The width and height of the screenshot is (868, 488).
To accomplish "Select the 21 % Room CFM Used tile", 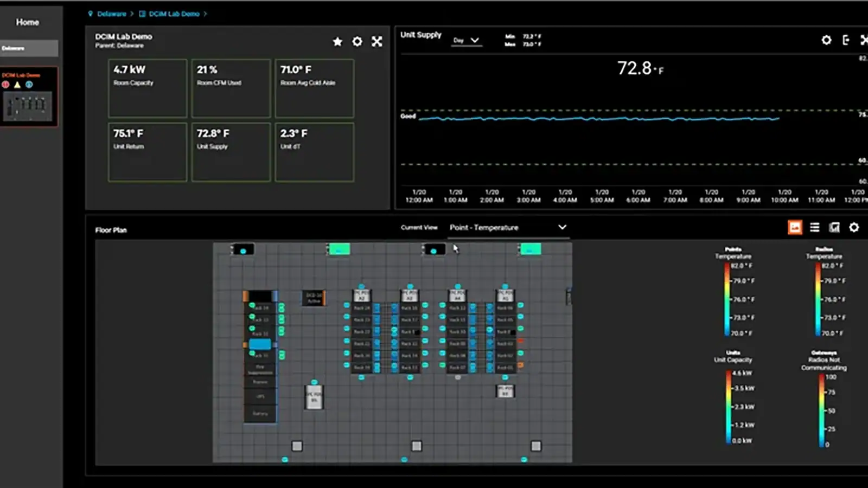I will pos(231,88).
